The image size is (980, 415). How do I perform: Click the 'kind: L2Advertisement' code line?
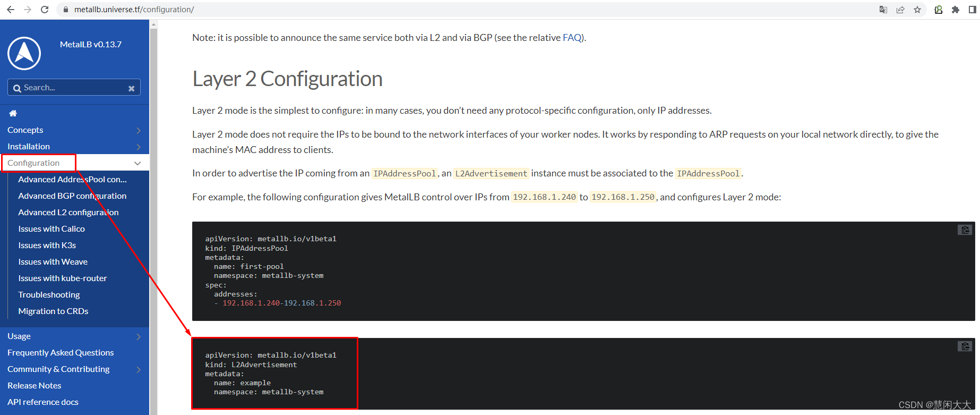(x=251, y=365)
